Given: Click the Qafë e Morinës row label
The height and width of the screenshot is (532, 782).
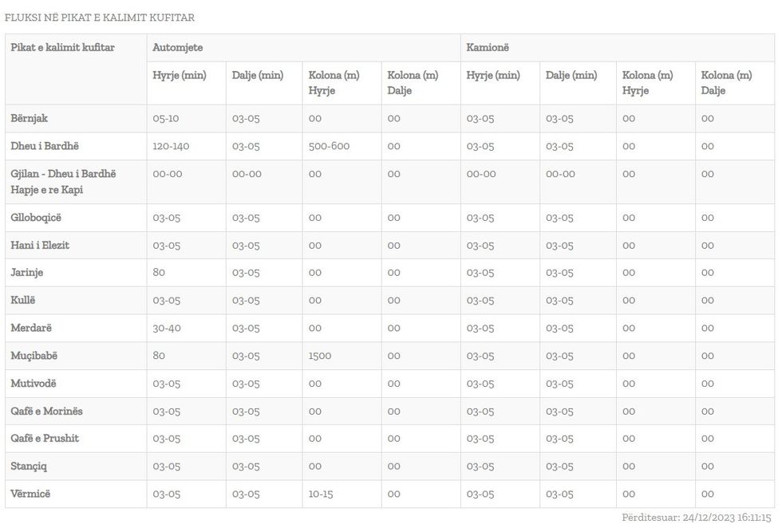Looking at the screenshot, I should tap(47, 412).
